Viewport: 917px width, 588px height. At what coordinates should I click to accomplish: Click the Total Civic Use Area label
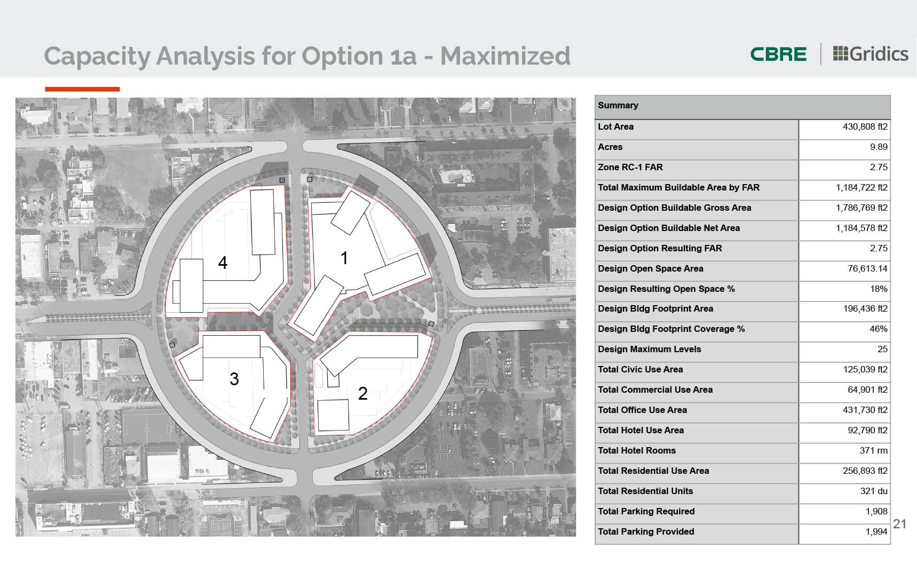640,370
